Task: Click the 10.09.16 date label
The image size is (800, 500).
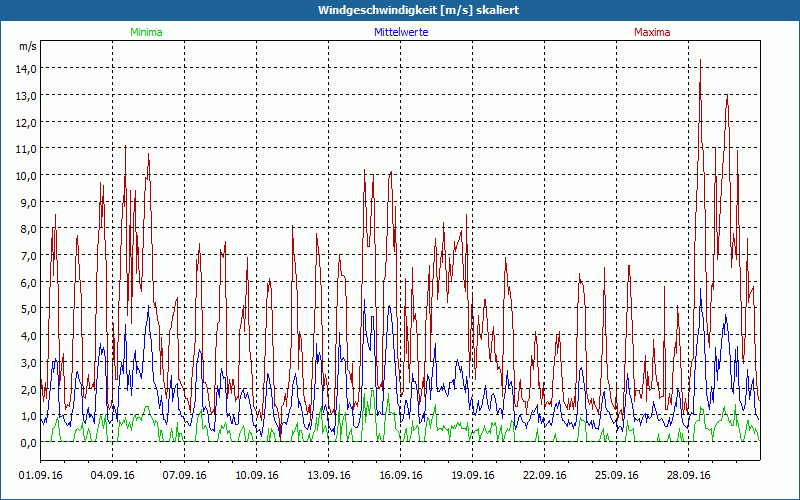Action: point(257,475)
